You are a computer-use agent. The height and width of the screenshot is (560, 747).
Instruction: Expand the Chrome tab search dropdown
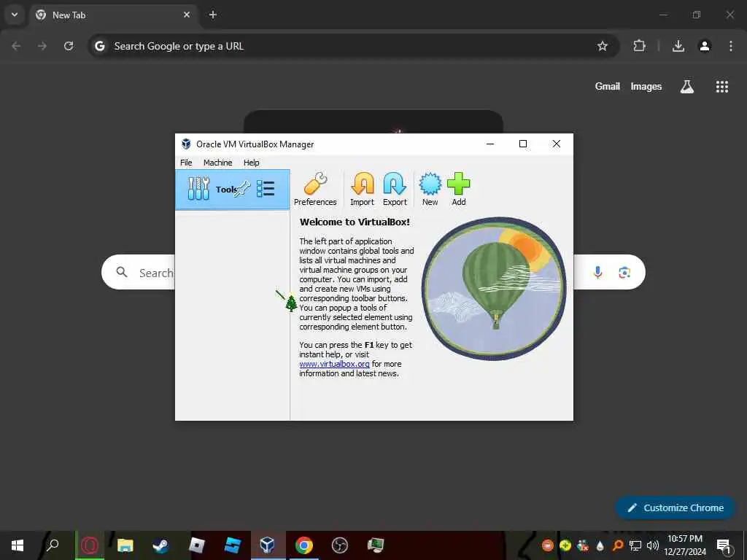pos(15,15)
